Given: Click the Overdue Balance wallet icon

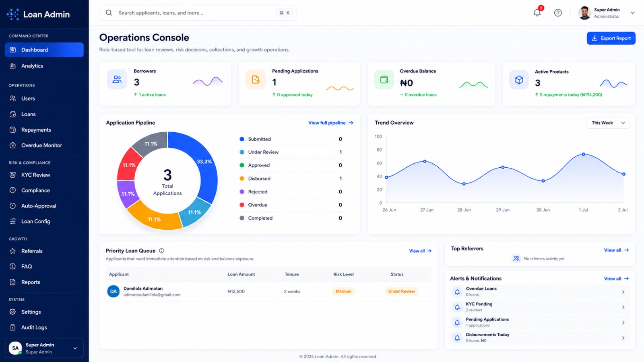Looking at the screenshot, I should (x=384, y=79).
